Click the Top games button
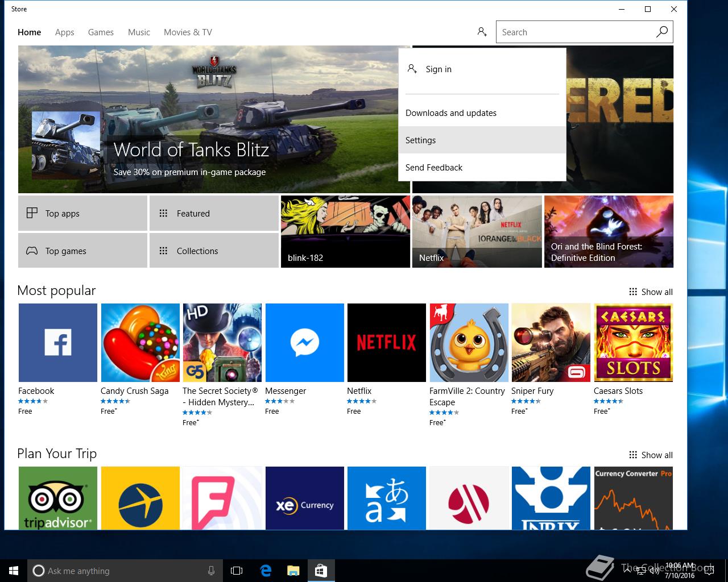Screen dimensions: 728x582 [x=82, y=250]
